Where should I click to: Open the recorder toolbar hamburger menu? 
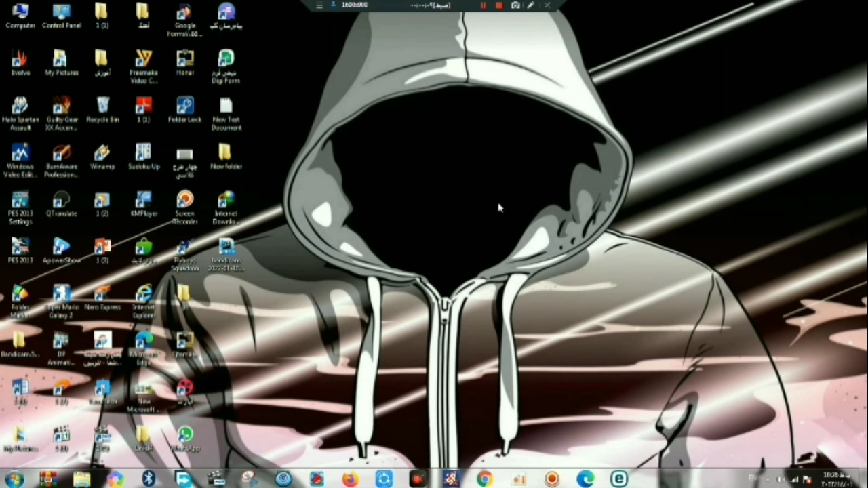(319, 5)
